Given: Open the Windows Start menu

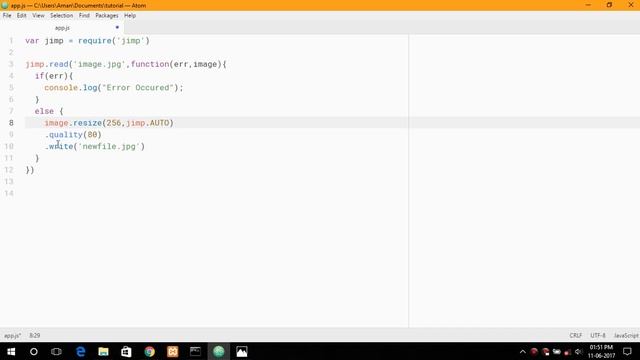Looking at the screenshot, I should [x=11, y=351].
